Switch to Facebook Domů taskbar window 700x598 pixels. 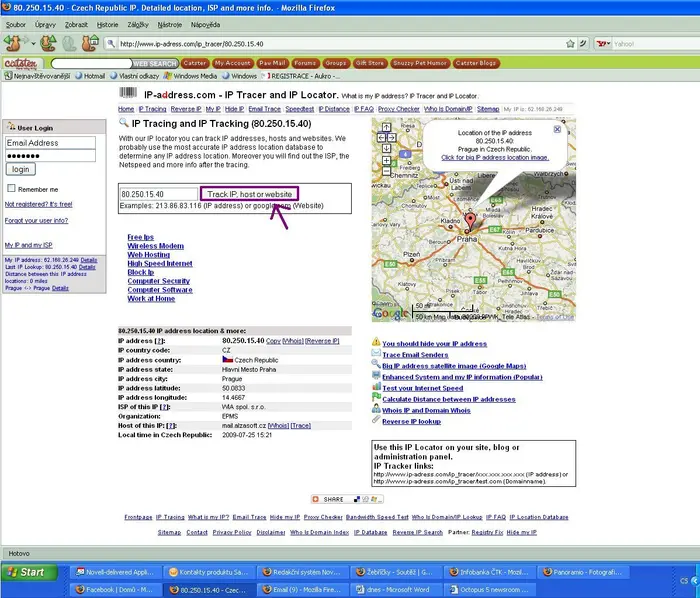[x=116, y=590]
